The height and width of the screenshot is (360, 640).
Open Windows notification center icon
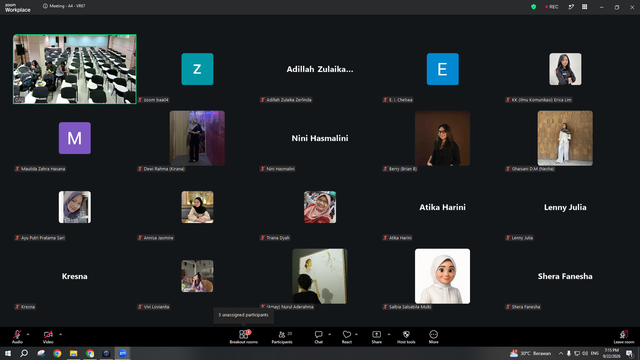coord(629,353)
